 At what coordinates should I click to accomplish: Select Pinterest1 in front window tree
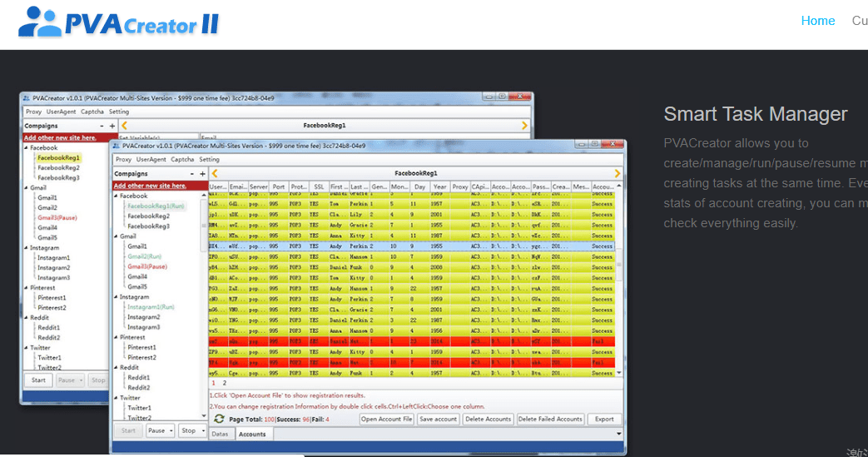(141, 347)
